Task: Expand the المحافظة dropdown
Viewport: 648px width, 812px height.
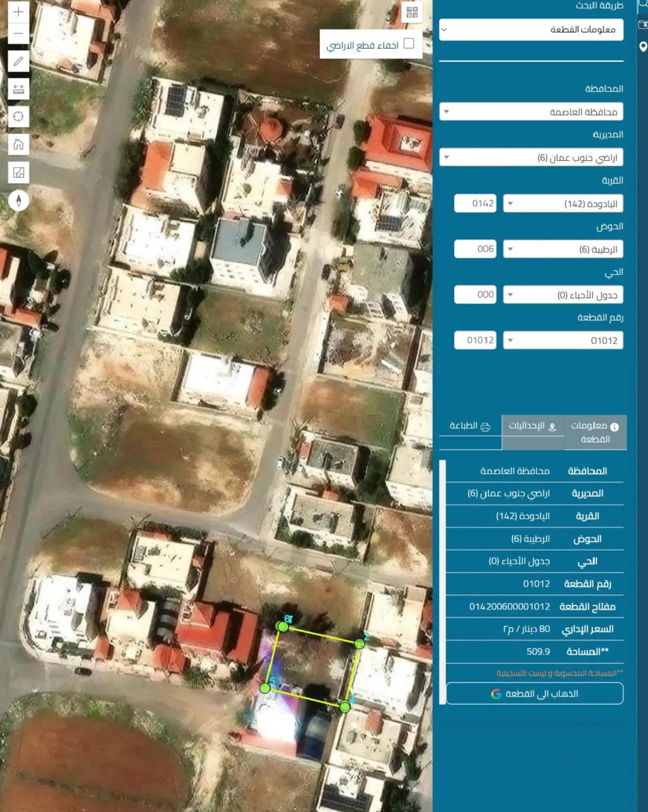Action: (x=531, y=112)
